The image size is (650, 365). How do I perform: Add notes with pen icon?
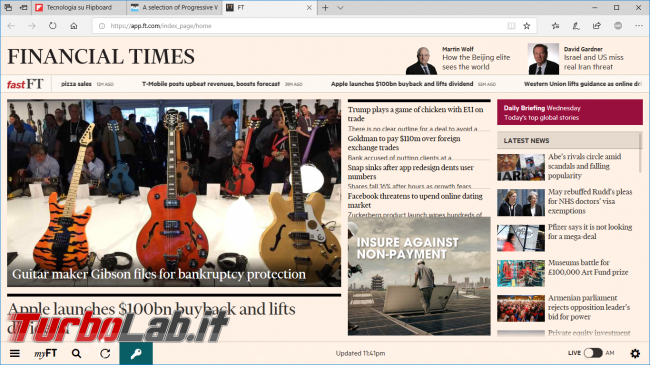pos(576,26)
